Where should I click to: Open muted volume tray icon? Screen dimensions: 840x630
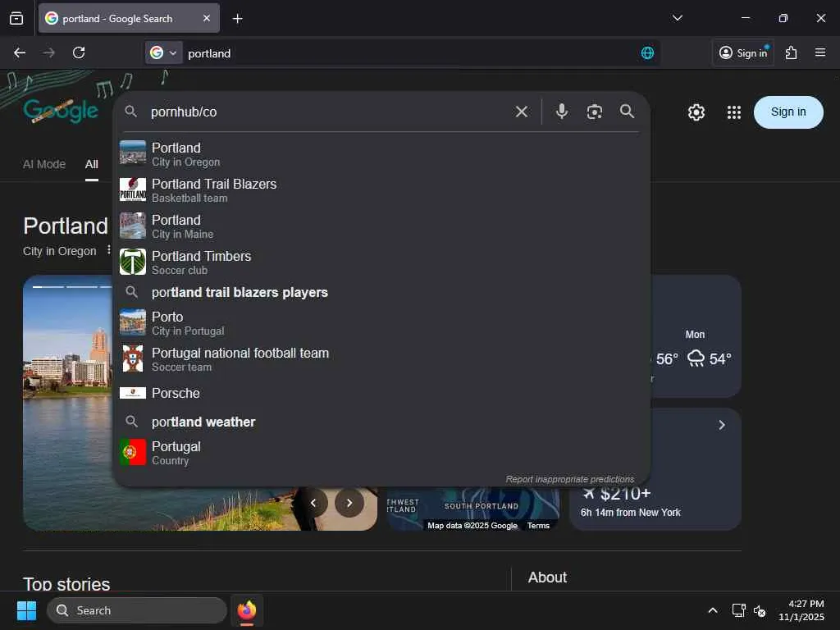pyautogui.click(x=759, y=610)
